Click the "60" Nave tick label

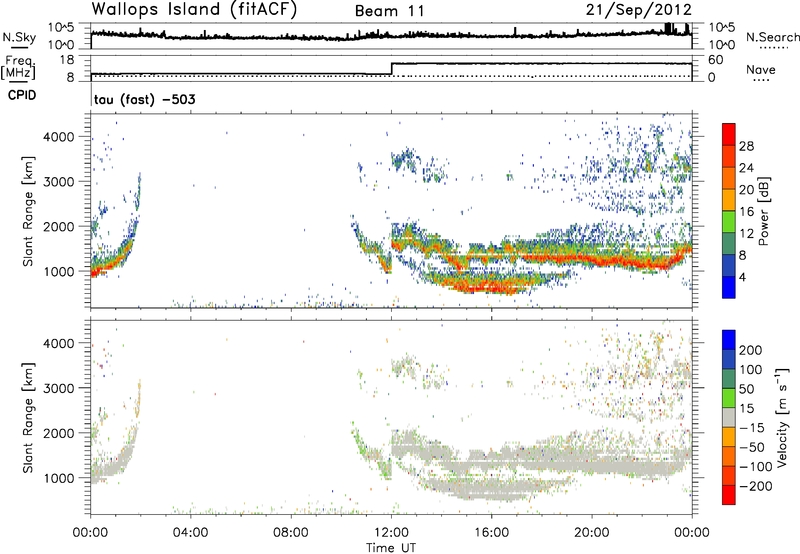pos(715,60)
